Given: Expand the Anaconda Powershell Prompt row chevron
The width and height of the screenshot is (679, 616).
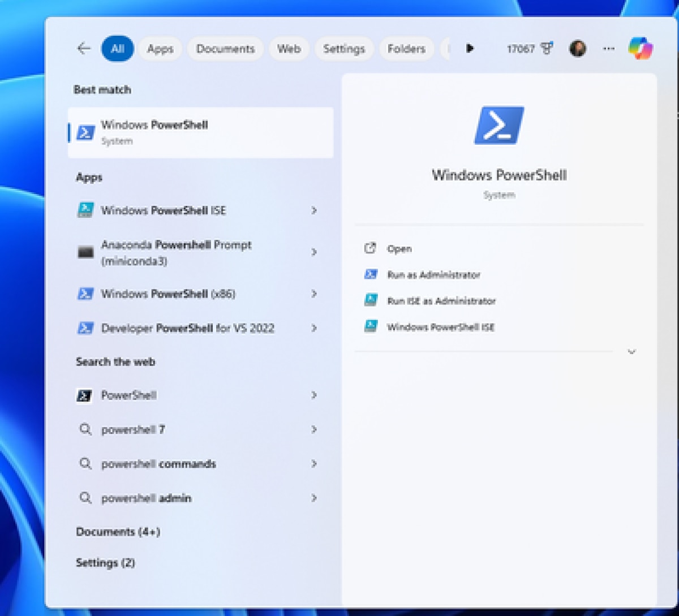Looking at the screenshot, I should pos(314,252).
